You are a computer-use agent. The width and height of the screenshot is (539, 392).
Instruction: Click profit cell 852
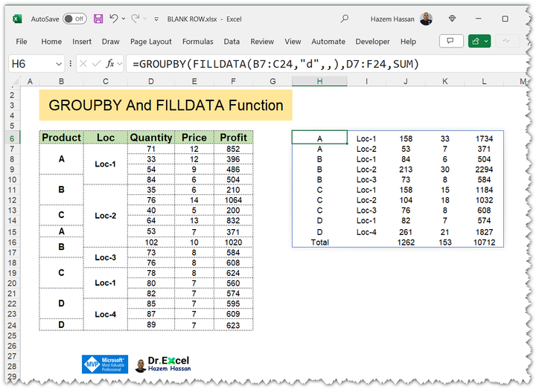pyautogui.click(x=234, y=149)
